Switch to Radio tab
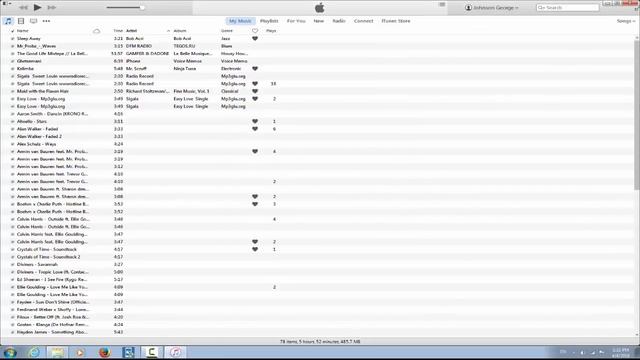This screenshot has height=360, width=640. (339, 21)
